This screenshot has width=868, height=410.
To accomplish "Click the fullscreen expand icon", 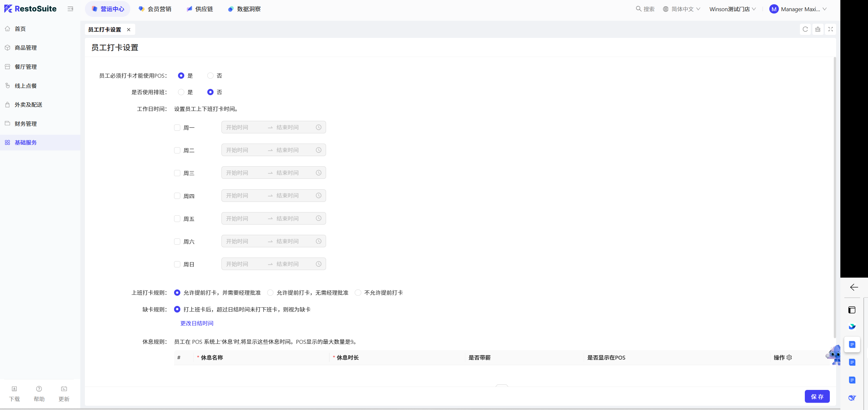I will (x=830, y=29).
